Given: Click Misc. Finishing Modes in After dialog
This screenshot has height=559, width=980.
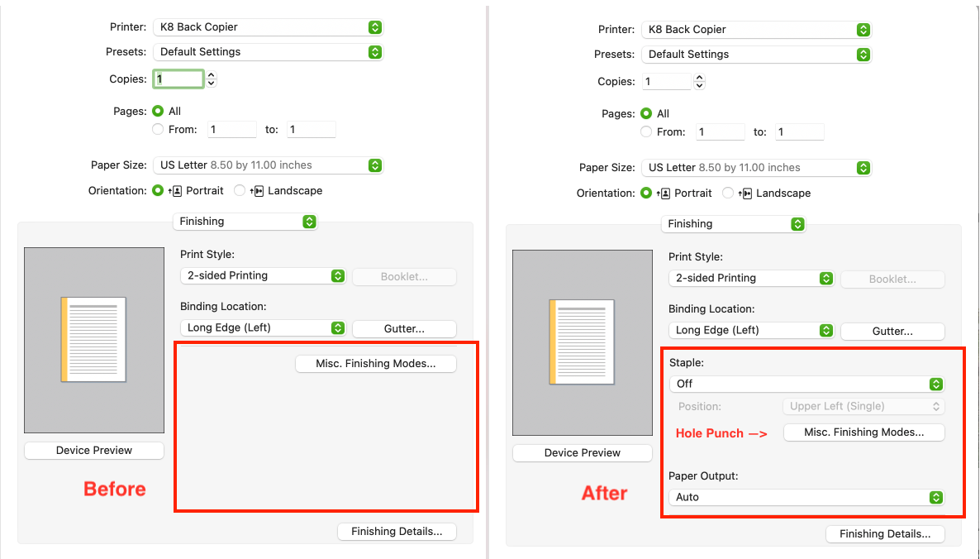Looking at the screenshot, I should tap(863, 432).
